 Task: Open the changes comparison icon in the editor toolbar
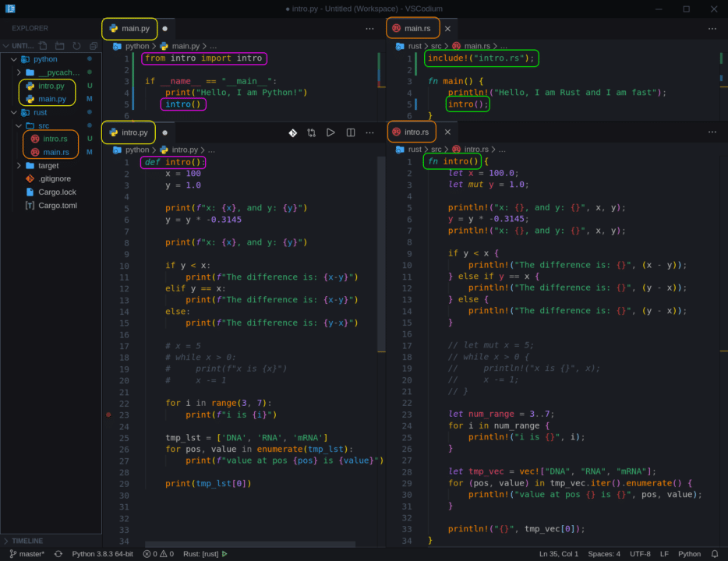coord(312,132)
